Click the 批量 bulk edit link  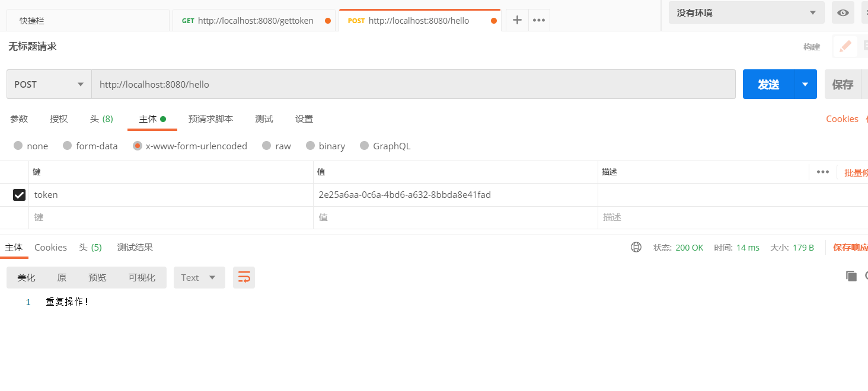point(856,172)
